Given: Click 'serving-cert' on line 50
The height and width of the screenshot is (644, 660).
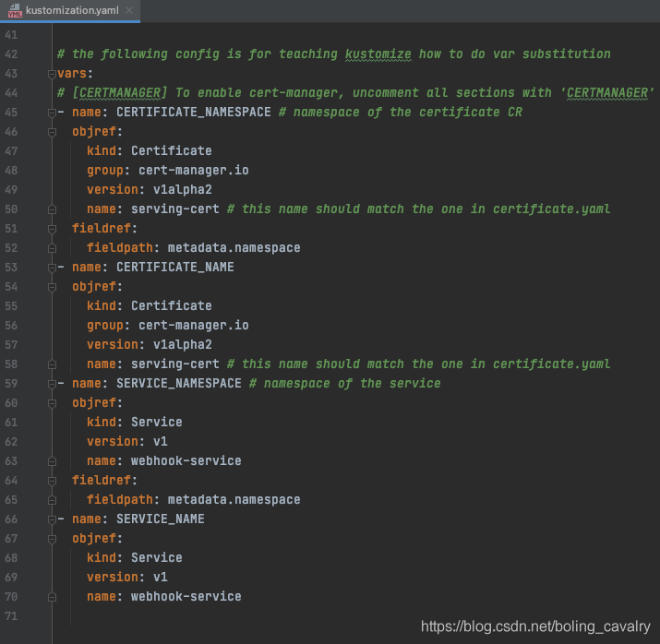Looking at the screenshot, I should tap(175, 209).
